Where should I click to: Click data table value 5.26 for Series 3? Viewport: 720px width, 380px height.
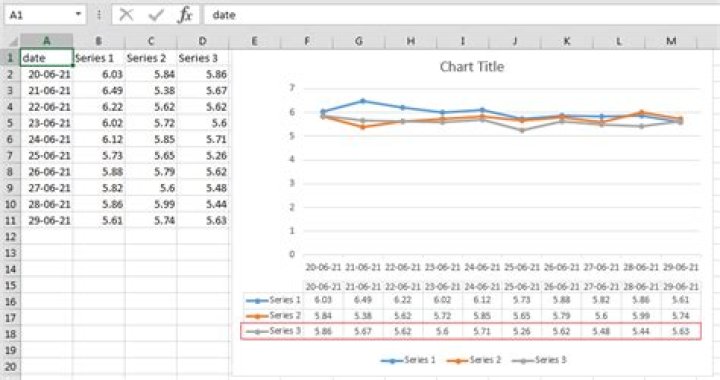[x=522, y=331]
